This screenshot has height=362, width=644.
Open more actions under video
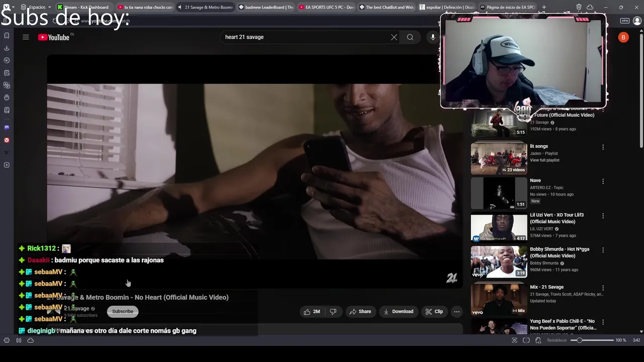coord(457,312)
